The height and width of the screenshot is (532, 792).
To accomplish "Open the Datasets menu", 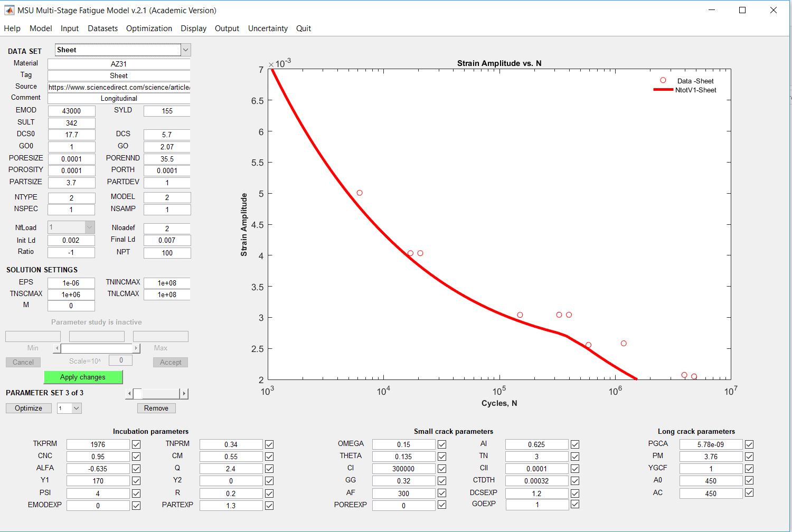I will click(102, 28).
